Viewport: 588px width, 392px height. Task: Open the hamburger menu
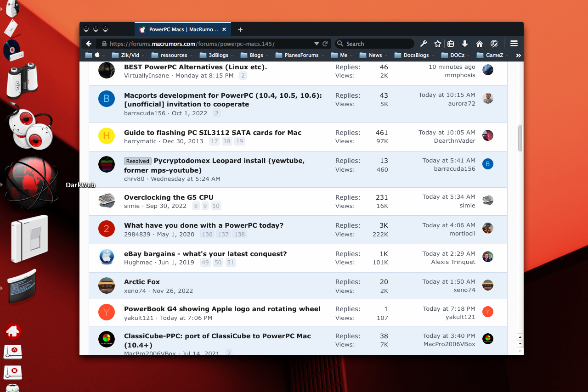pyautogui.click(x=514, y=44)
